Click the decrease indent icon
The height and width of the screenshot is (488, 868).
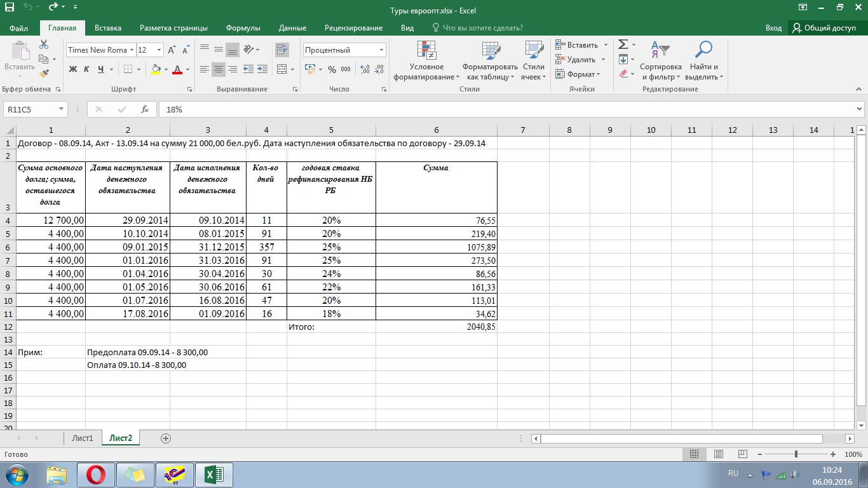coord(248,69)
